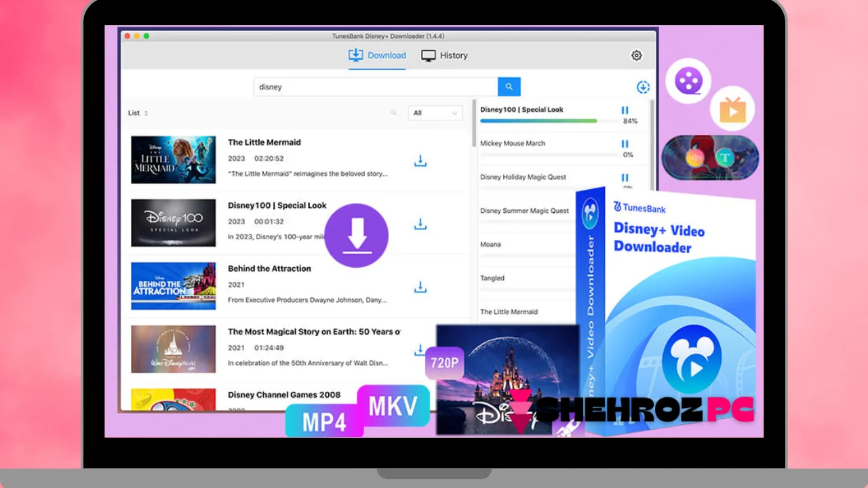The height and width of the screenshot is (488, 868).
Task: Select The Little Mermaid thumbnail
Action: point(173,160)
